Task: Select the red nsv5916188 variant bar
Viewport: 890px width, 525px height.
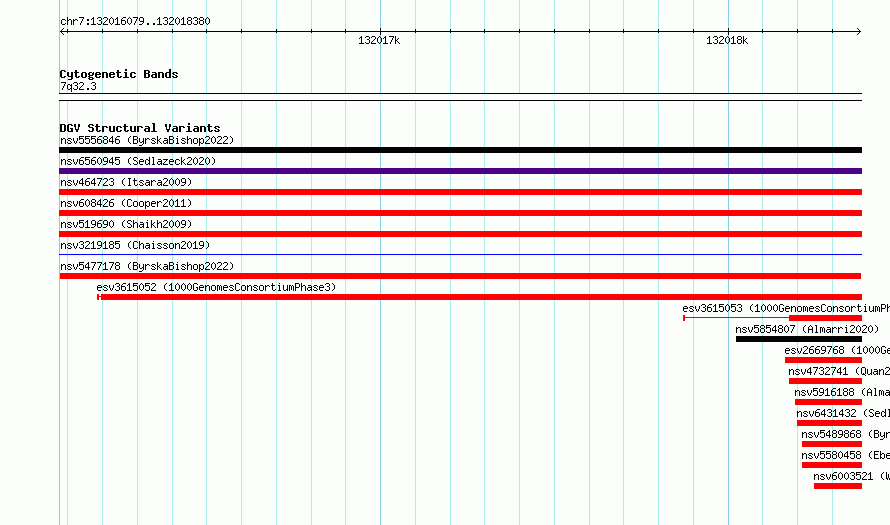Action: point(828,402)
